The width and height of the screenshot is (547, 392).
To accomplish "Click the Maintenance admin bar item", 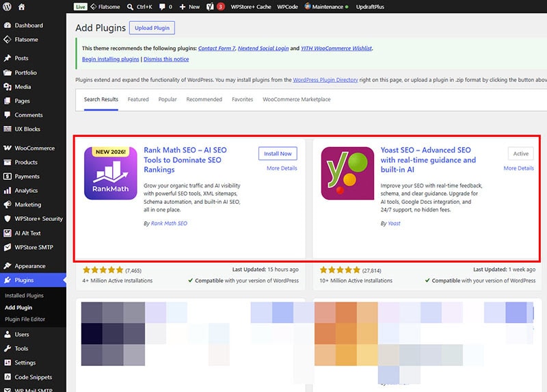I will pos(327,7).
